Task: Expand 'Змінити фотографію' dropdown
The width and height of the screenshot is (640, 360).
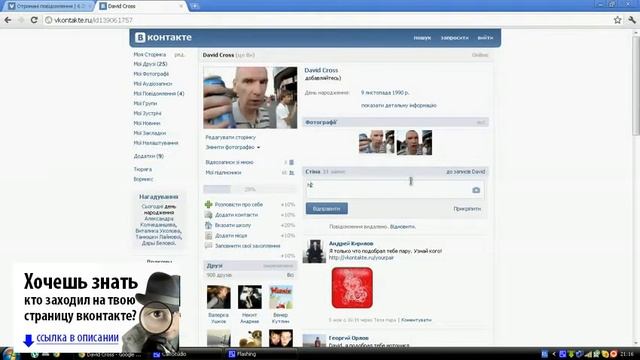Action: pos(233,147)
